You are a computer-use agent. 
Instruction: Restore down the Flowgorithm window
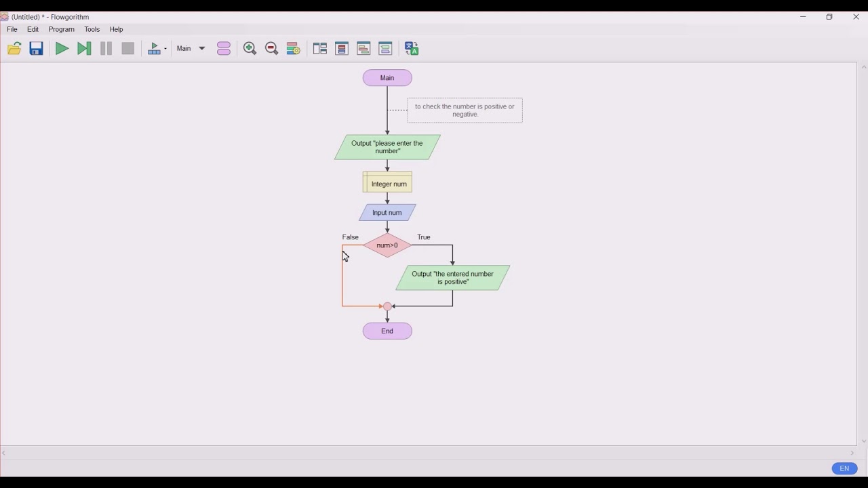829,17
